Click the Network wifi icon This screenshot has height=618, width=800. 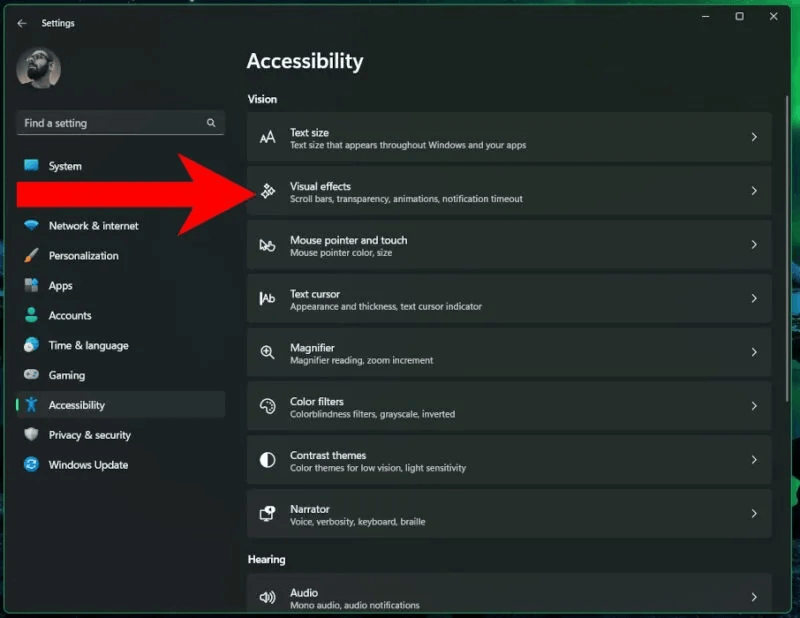(31, 225)
